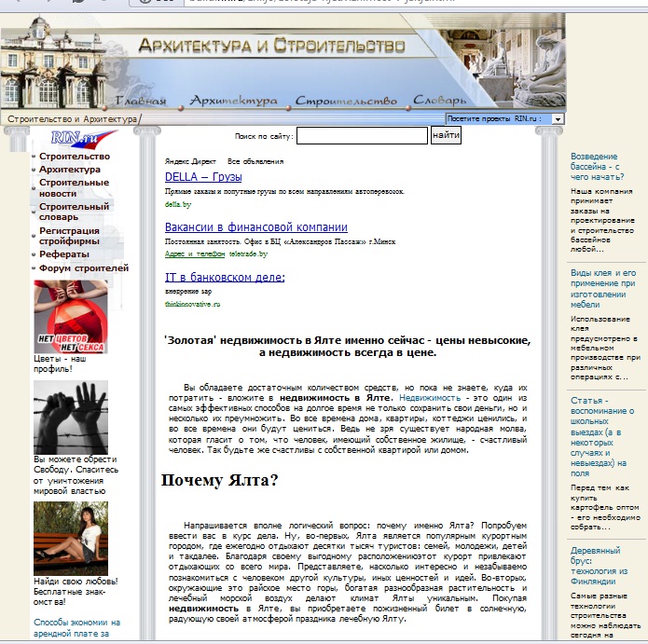Screen dimensions: 648x644
Task: Open 'Строительные новости' sidebar item
Action: point(74,187)
